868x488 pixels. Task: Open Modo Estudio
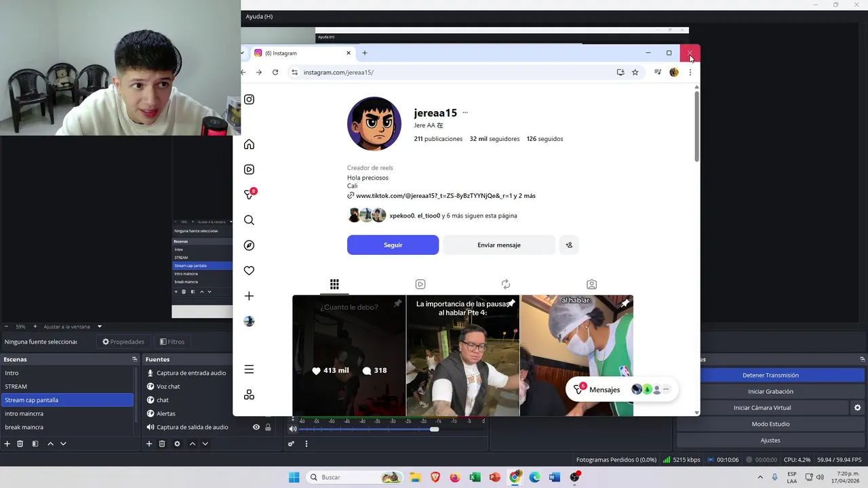click(770, 424)
